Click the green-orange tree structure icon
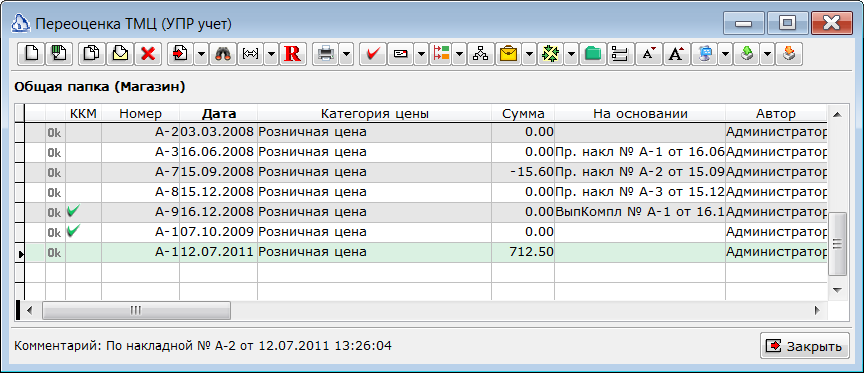Screen dimensions: 864x373 [x=442, y=54]
